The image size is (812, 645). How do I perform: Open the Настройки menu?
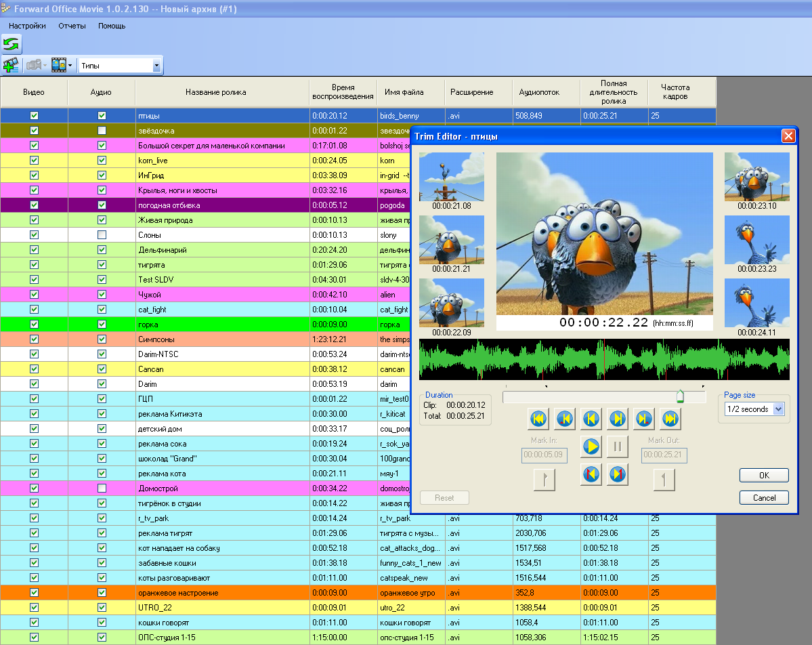point(27,26)
